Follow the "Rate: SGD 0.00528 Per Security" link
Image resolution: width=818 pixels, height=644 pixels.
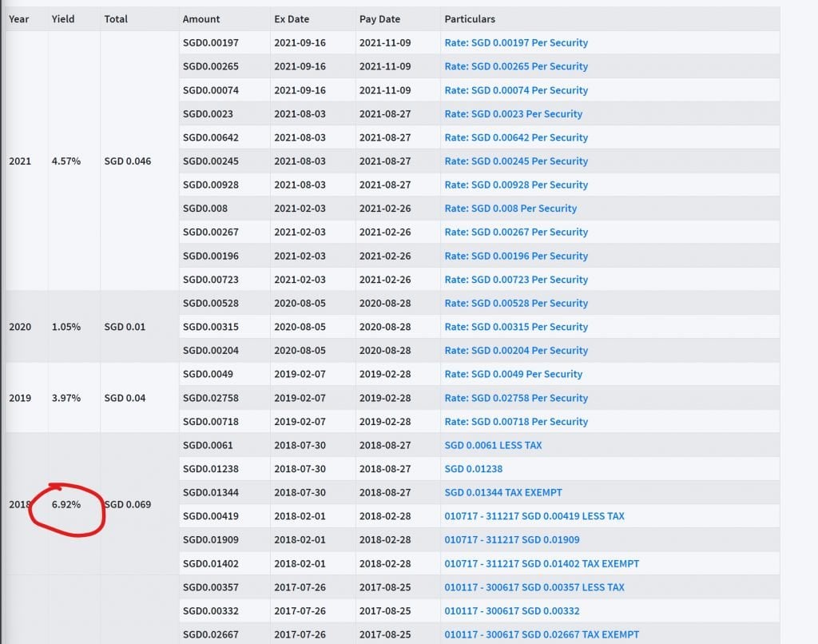pos(516,303)
